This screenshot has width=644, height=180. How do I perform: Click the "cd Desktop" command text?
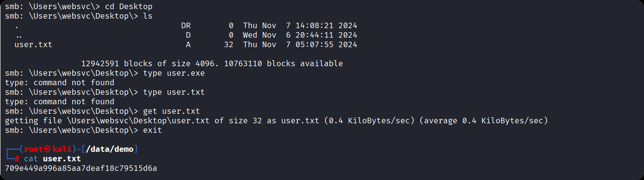coord(129,6)
